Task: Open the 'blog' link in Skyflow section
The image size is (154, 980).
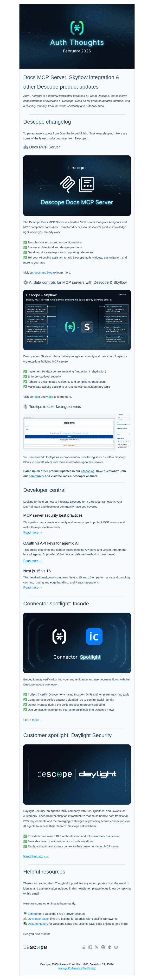Action: (x=37, y=397)
